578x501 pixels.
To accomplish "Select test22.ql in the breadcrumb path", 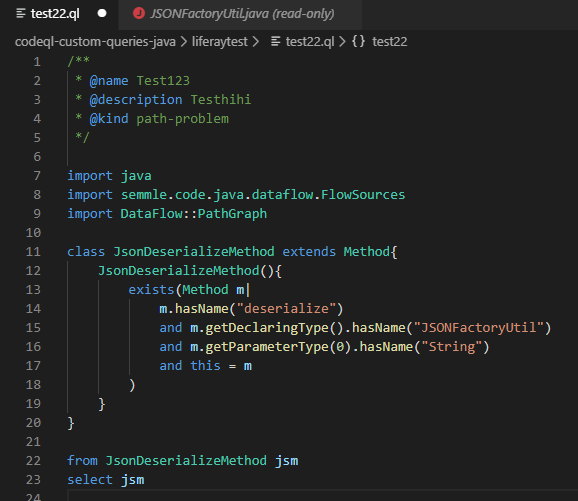I will 310,42.
